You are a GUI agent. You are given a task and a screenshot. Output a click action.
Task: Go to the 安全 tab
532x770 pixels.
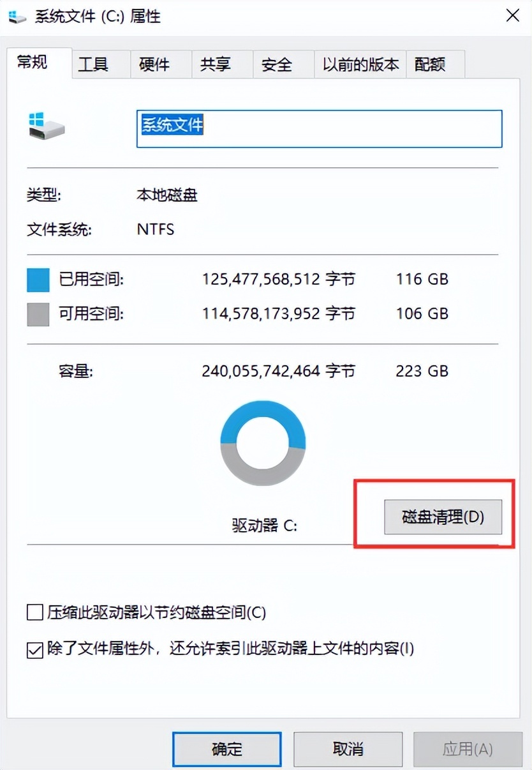[x=277, y=64]
